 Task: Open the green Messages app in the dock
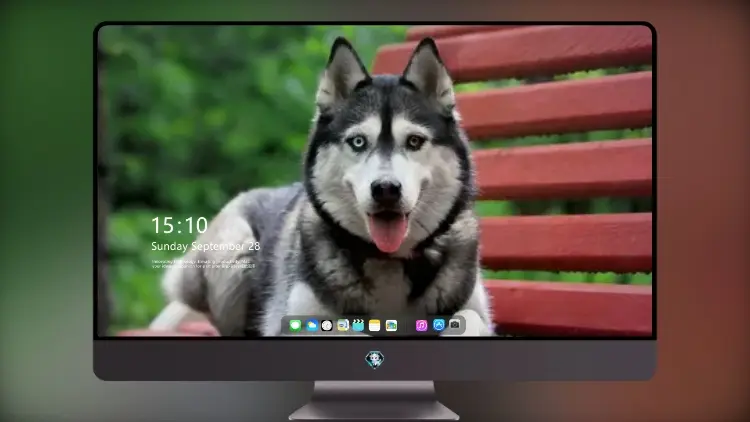(295, 326)
